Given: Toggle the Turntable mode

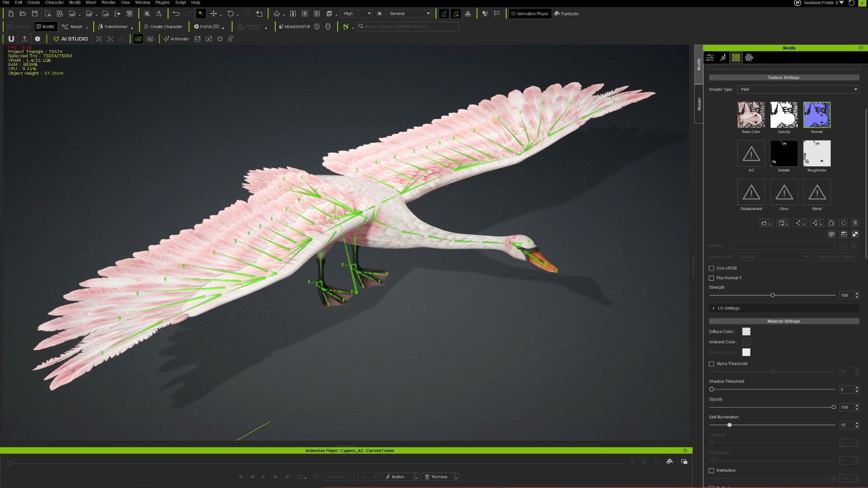Looking at the screenshot, I should 566,14.
